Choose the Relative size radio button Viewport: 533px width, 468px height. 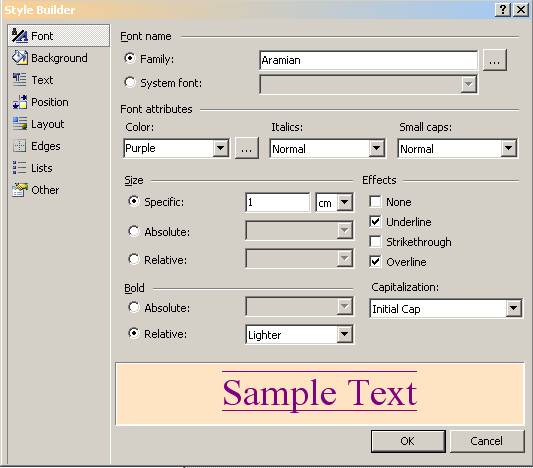[134, 259]
